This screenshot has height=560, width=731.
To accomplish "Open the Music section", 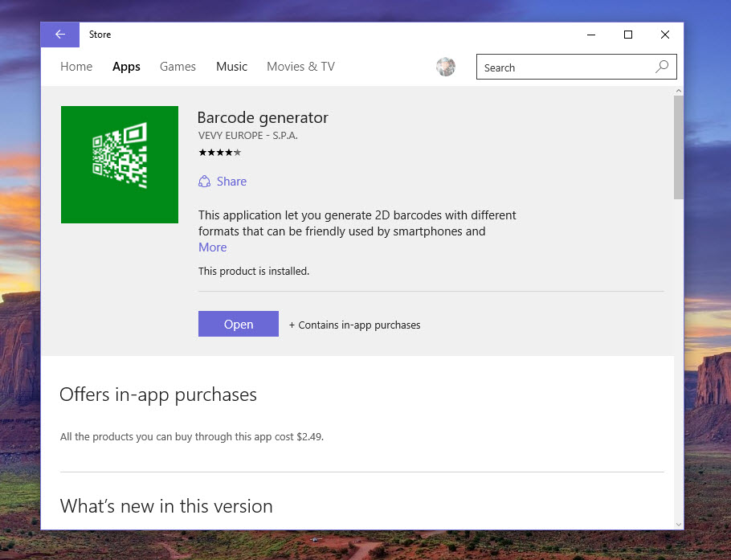I will [231, 67].
